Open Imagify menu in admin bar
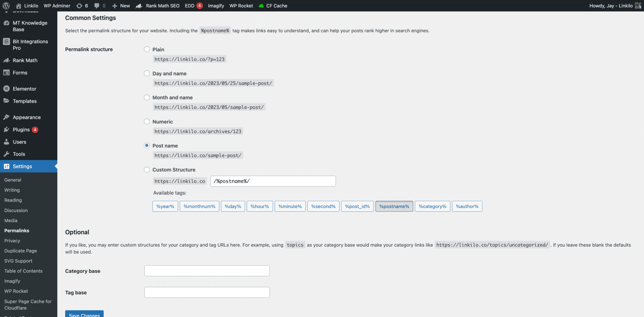 (x=216, y=6)
